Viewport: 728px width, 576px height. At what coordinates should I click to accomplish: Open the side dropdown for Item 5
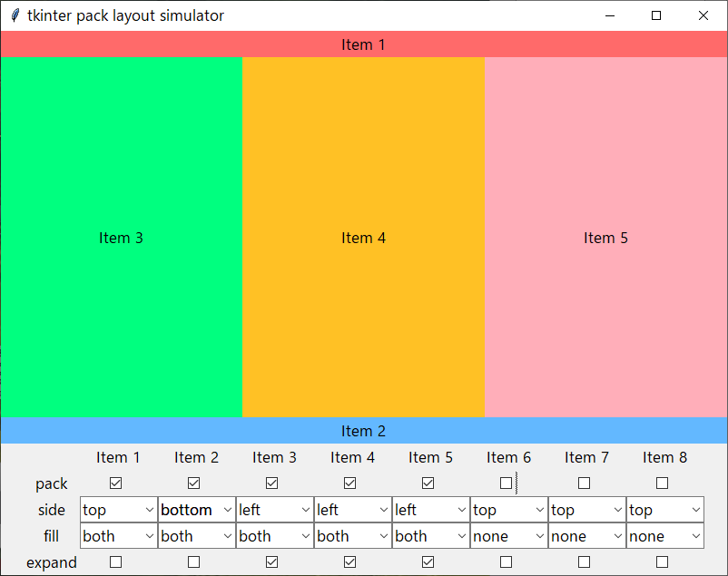[431, 510]
